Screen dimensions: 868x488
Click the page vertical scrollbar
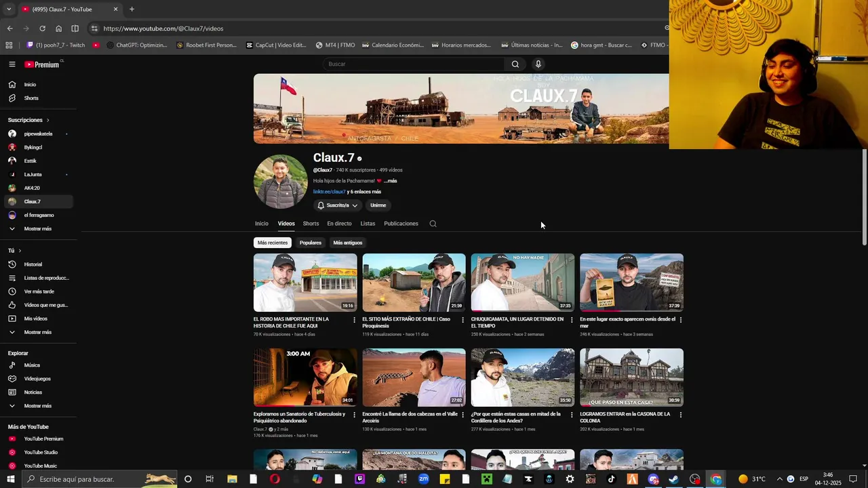pos(865,197)
